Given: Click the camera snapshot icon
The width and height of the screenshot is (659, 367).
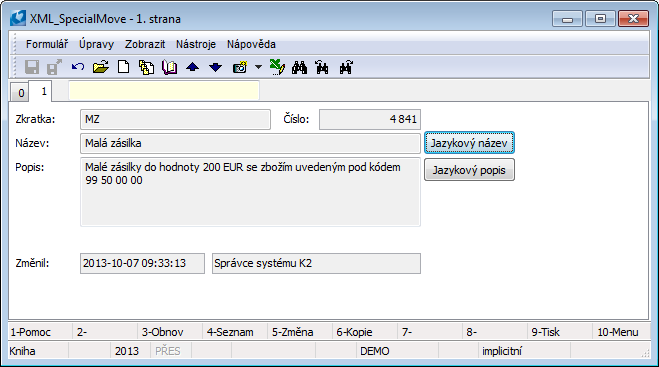Looking at the screenshot, I should pos(240,67).
